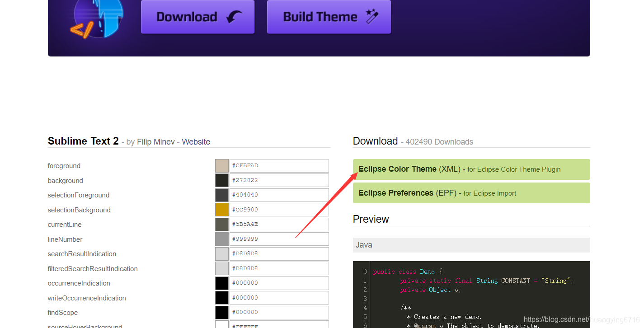Click the selectionBackground orange swatch
Viewport: 644px width, 328px height.
(222, 210)
